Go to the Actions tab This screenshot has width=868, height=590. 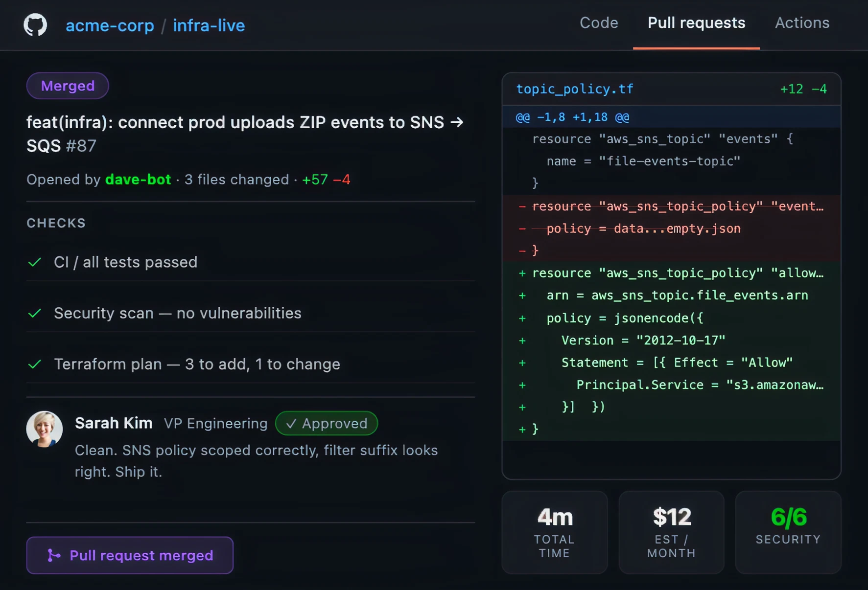pyautogui.click(x=801, y=23)
